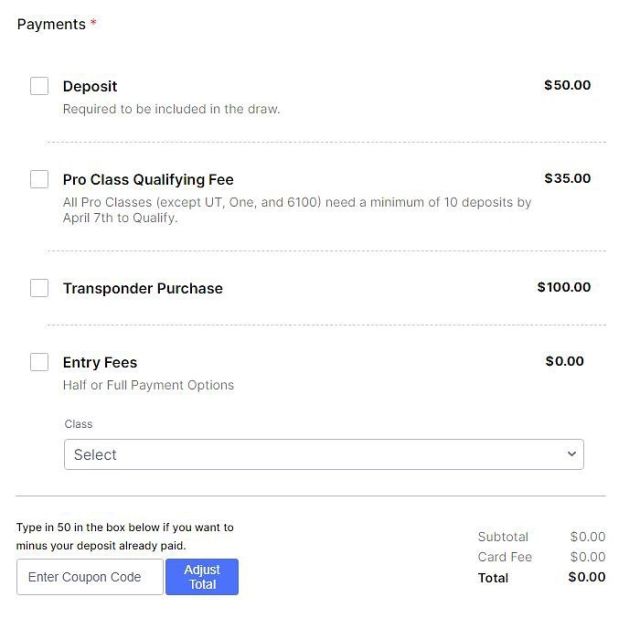
Task: Tick the Pro Class Qualifying Fee checkbox
Action: pos(39,179)
